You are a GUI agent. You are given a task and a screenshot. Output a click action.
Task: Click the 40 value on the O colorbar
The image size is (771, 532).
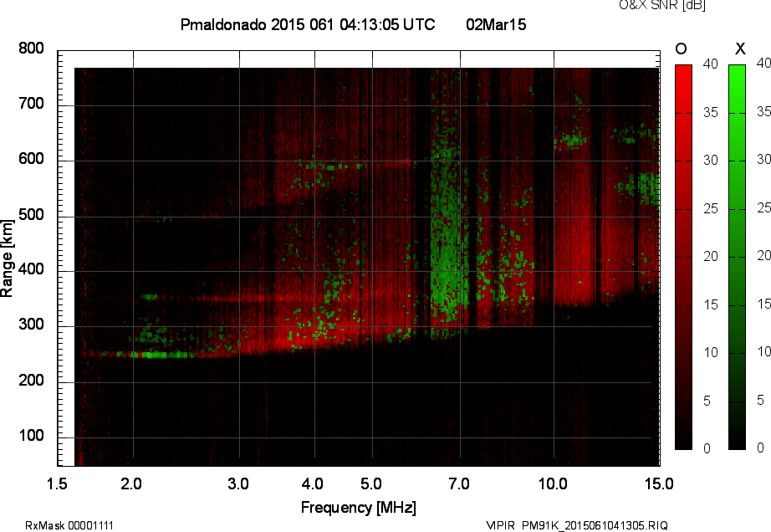[x=711, y=64]
